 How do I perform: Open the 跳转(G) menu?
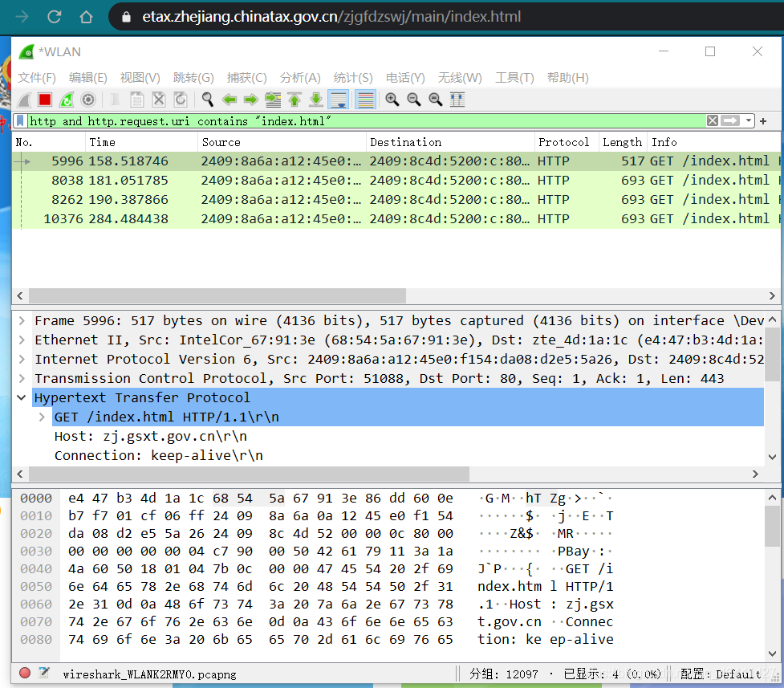click(193, 78)
